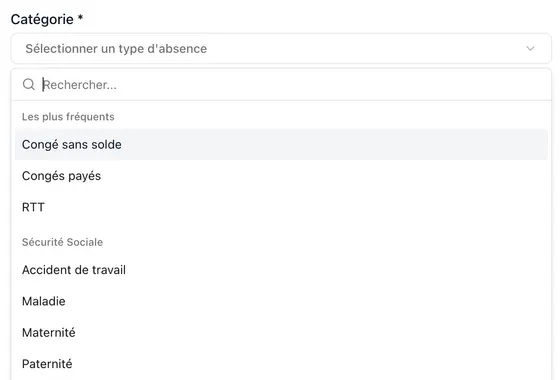Collapse the absence type list via chevron
560x380 pixels.
click(x=530, y=49)
